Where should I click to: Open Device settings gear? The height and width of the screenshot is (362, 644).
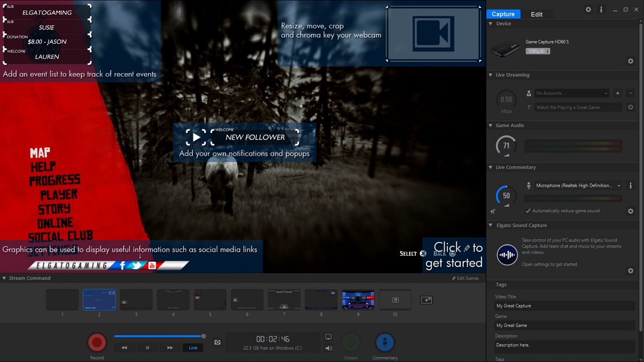tap(631, 61)
